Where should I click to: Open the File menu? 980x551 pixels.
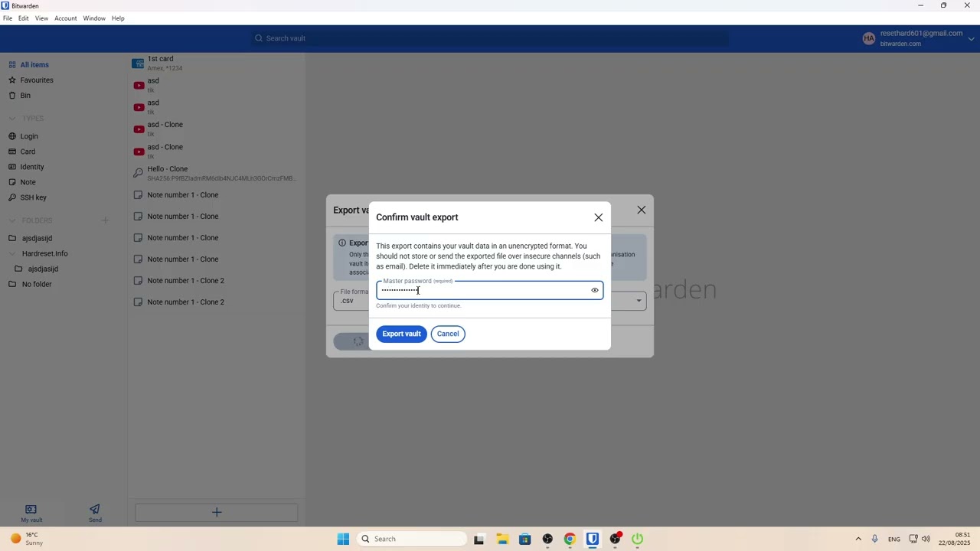click(x=8, y=18)
